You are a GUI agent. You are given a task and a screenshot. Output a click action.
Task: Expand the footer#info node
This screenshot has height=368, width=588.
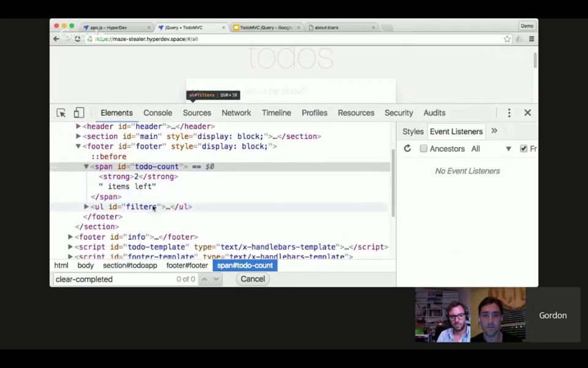pyautogui.click(x=70, y=237)
